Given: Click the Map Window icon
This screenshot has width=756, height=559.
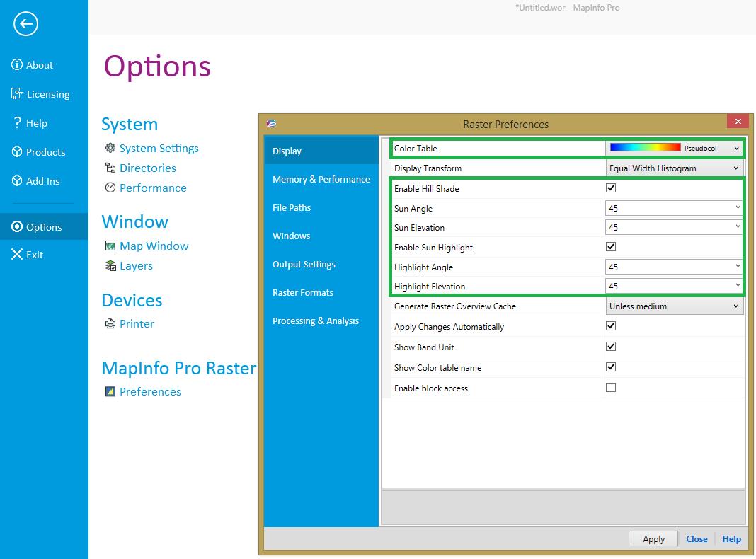Looking at the screenshot, I should [110, 246].
